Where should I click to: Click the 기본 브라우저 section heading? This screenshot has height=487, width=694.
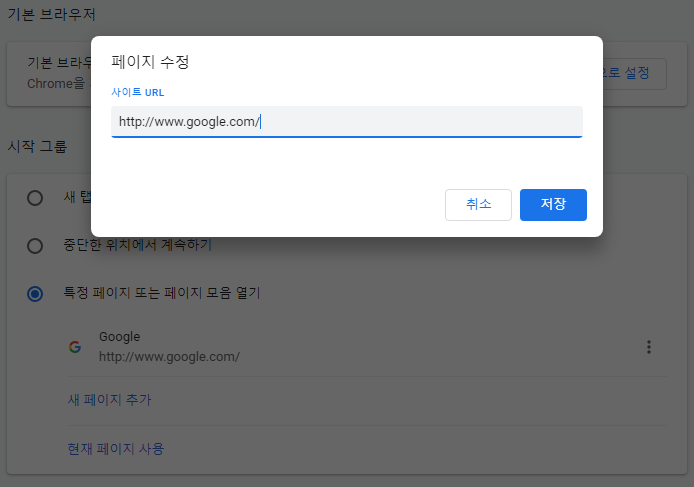point(51,14)
